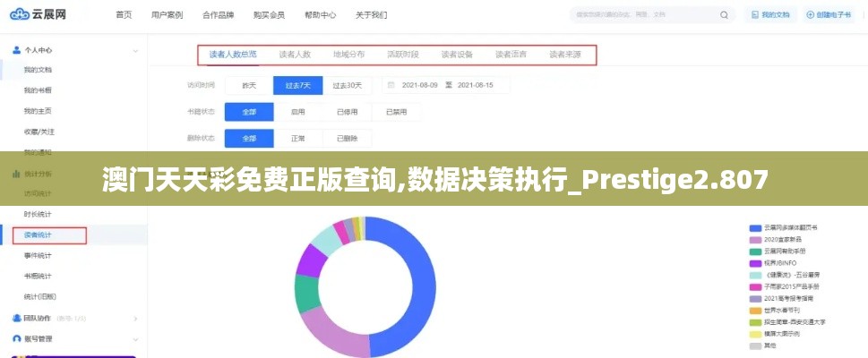Click the magnifier search icon
The image size is (868, 358).
[x=724, y=15]
